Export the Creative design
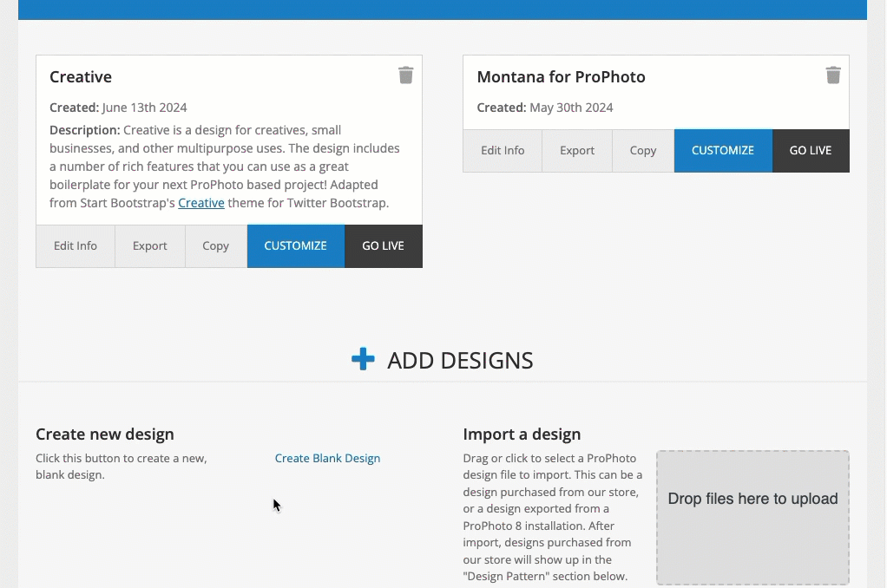 [x=150, y=246]
